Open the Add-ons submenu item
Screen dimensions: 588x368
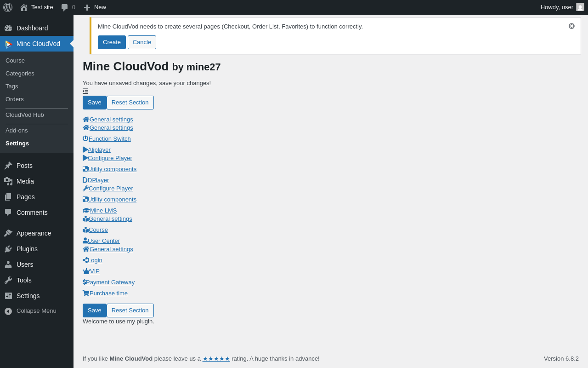coord(17,131)
